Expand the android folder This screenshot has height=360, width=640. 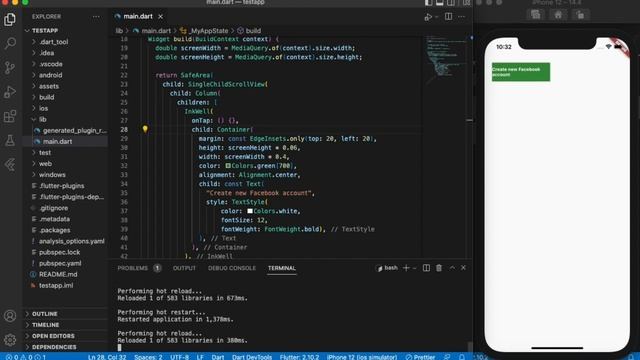(51, 75)
